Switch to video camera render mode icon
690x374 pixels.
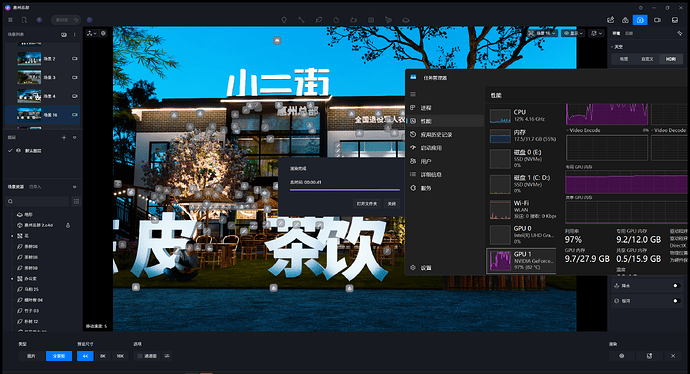(x=657, y=20)
